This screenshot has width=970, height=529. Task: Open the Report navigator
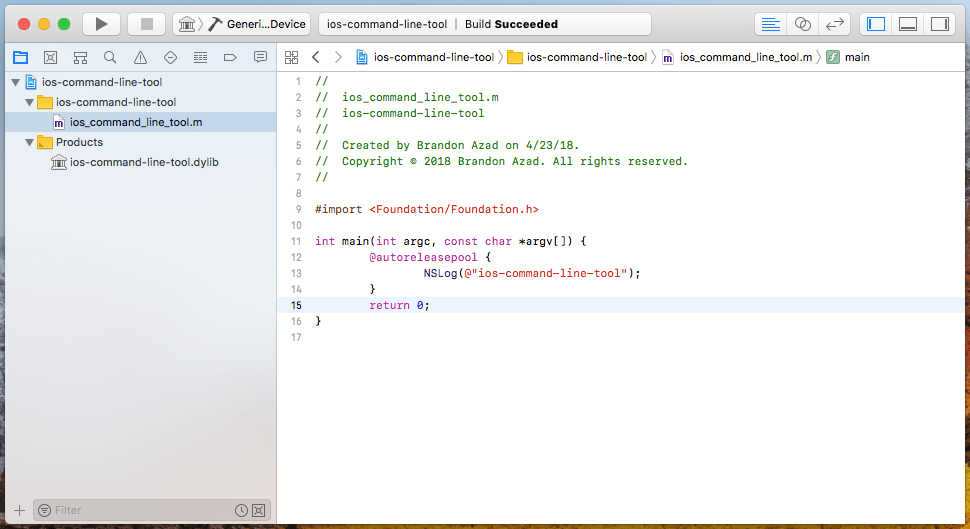(260, 58)
